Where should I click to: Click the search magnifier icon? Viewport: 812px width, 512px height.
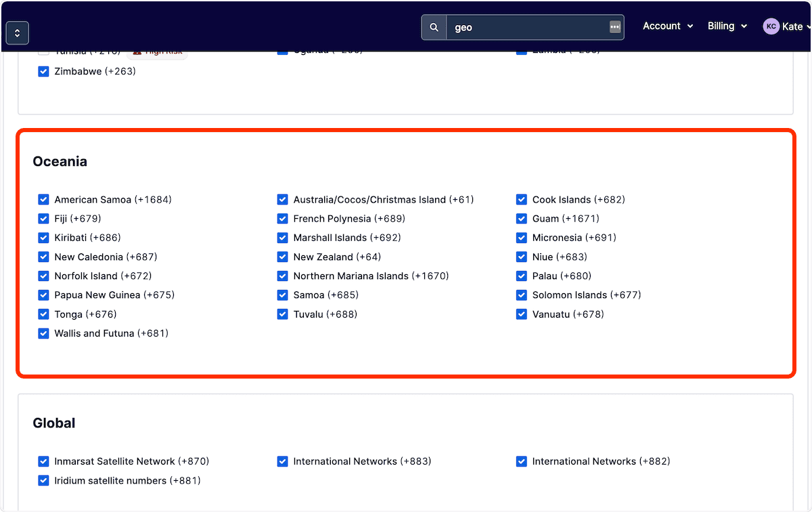(434, 28)
